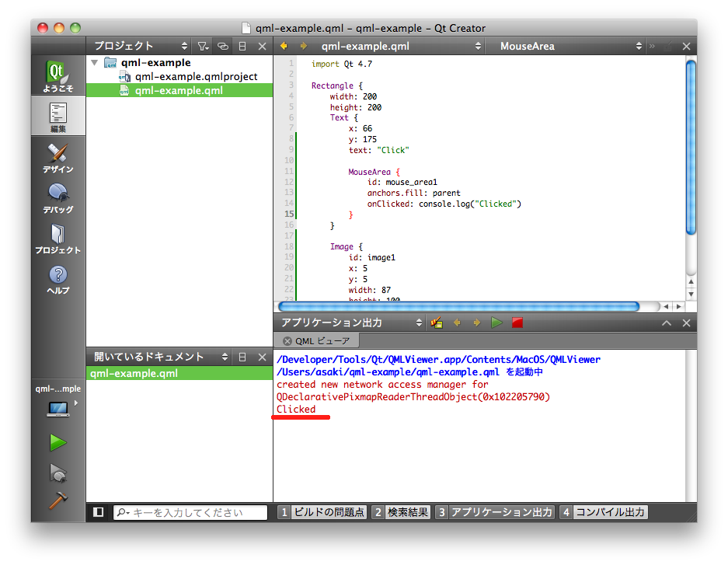Open the デバッグ debug mode
The width and height of the screenshot is (728, 565).
[x=57, y=198]
